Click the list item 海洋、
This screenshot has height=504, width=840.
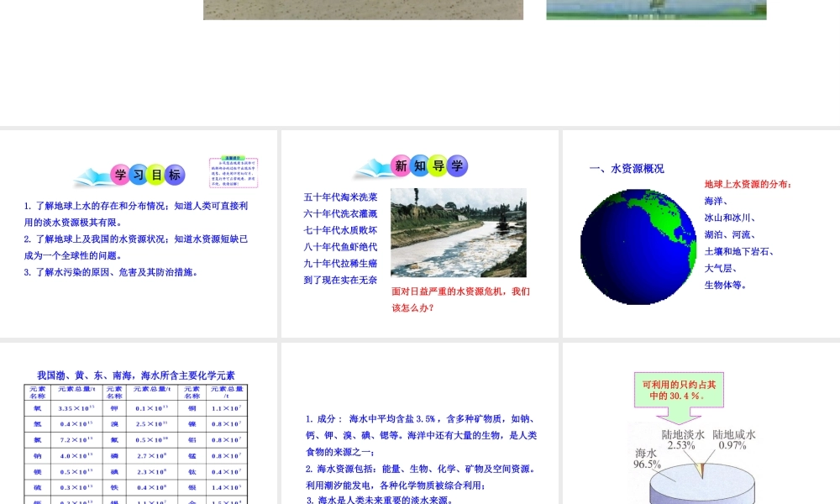716,201
